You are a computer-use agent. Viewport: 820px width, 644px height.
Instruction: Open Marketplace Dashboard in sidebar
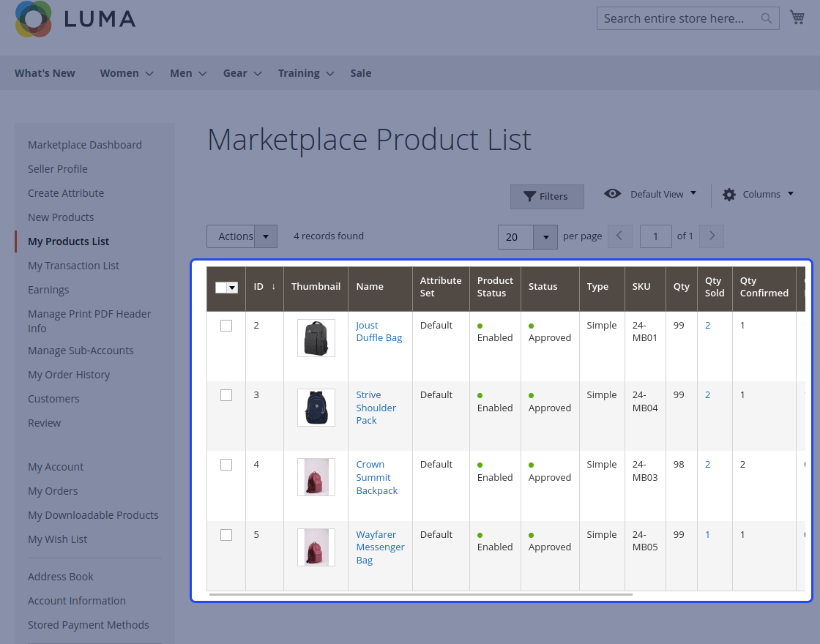(85, 145)
